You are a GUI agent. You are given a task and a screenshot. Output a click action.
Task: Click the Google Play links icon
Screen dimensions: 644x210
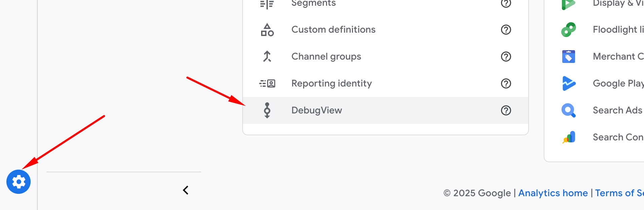pos(569,83)
